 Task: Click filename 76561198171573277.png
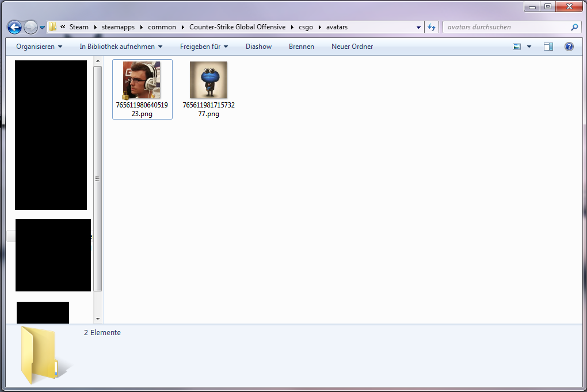coord(208,110)
